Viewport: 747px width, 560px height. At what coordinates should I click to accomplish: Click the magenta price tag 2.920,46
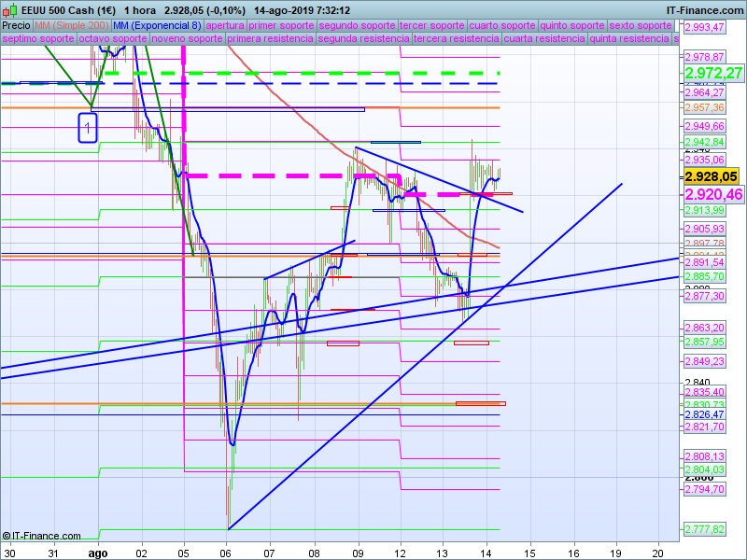point(713,194)
